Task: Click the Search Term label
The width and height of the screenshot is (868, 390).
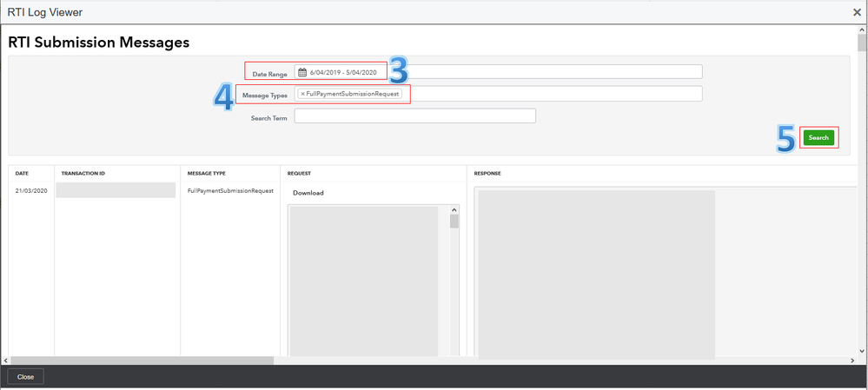Action: [x=269, y=118]
